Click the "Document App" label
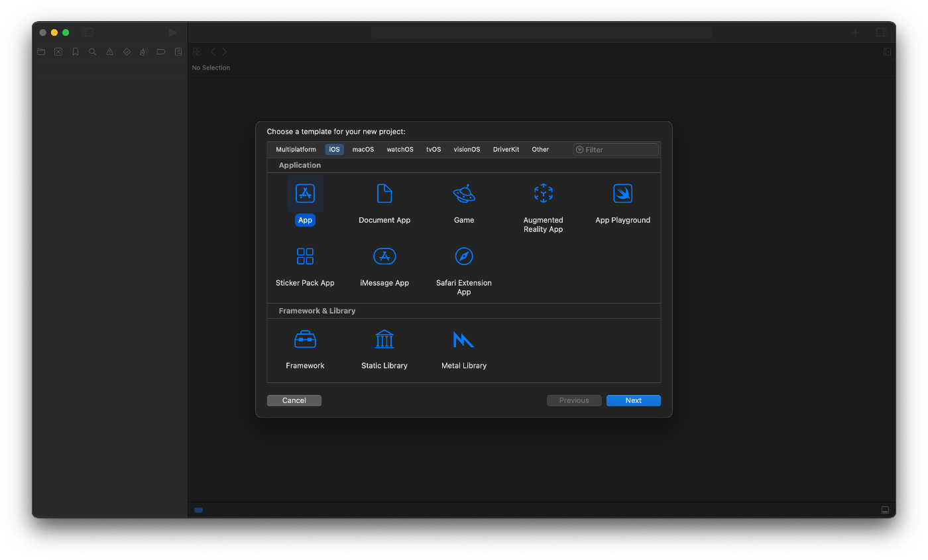 click(384, 220)
